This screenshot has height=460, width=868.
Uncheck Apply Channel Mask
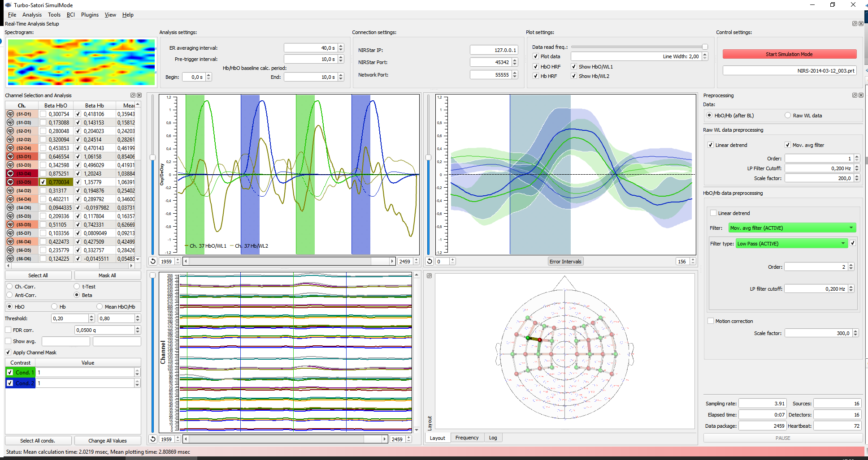pos(8,353)
